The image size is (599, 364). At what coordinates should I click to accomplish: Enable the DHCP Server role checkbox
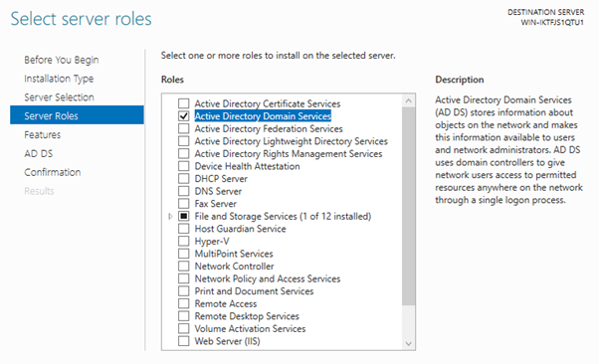pos(184,179)
